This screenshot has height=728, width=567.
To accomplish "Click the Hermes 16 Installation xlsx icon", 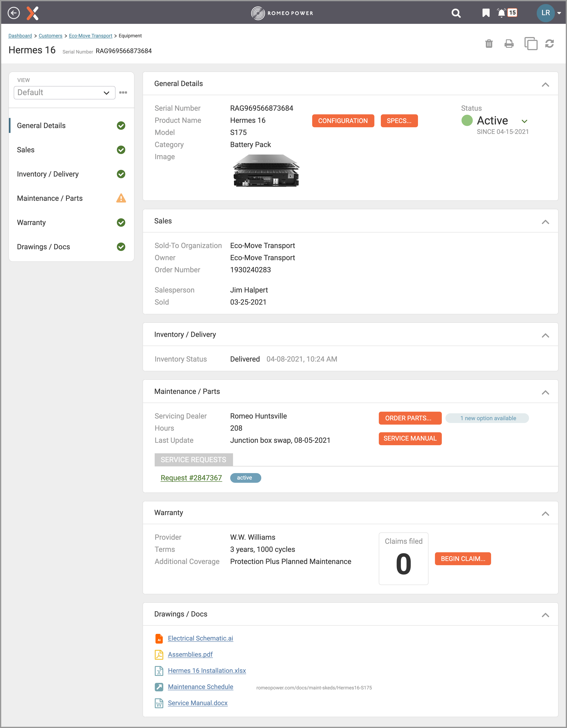I will click(x=159, y=671).
